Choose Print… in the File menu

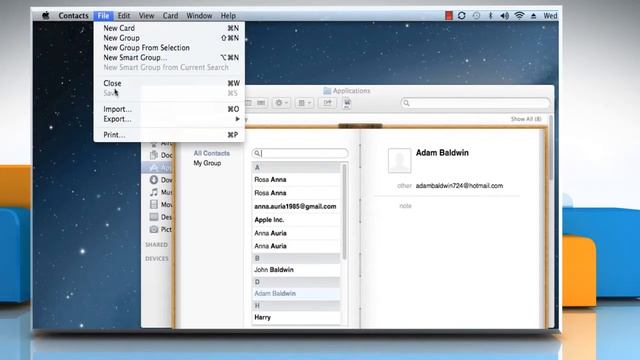click(x=169, y=135)
